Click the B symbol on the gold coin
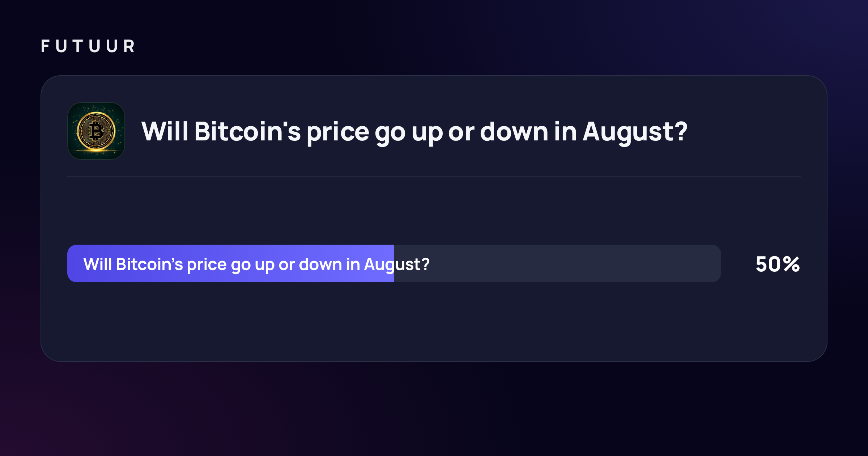 coord(96,131)
